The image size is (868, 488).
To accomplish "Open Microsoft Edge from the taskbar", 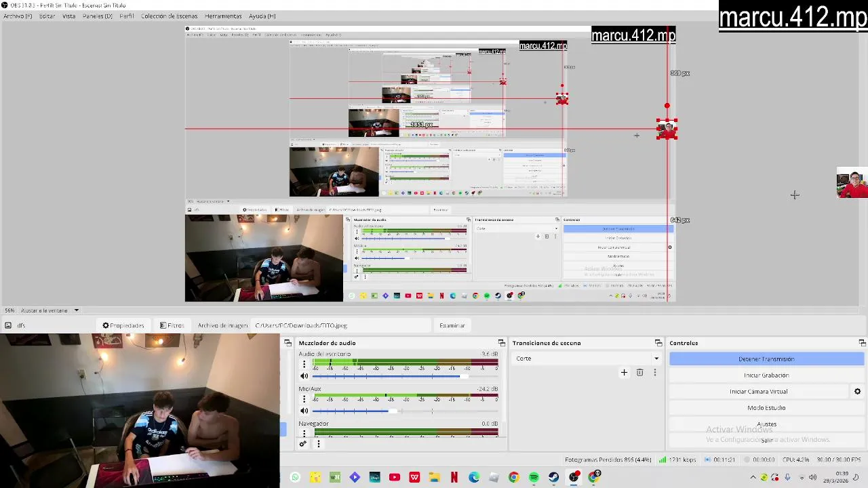I will pos(474,477).
